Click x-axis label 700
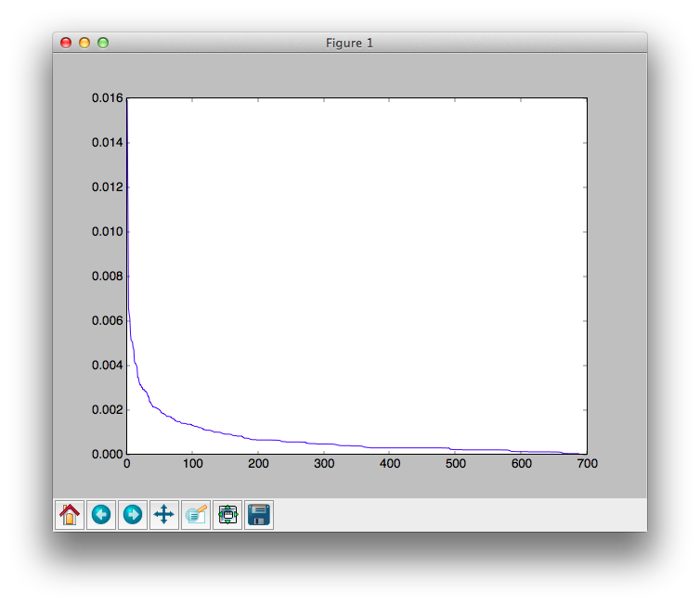This screenshot has width=700, height=605. tap(587, 464)
